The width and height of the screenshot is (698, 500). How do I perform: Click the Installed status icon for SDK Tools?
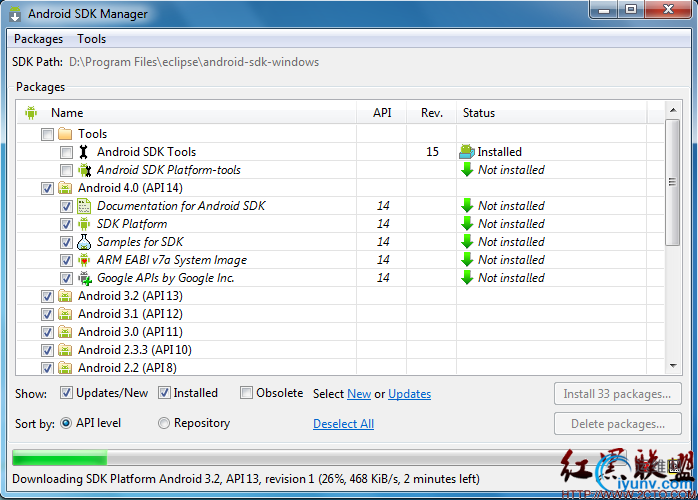pyautogui.click(x=467, y=152)
